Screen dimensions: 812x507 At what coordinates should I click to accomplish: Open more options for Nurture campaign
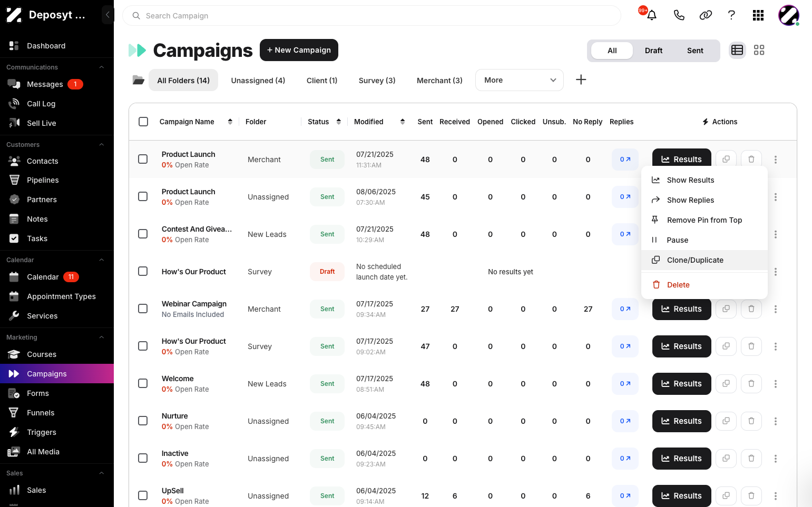(x=776, y=421)
